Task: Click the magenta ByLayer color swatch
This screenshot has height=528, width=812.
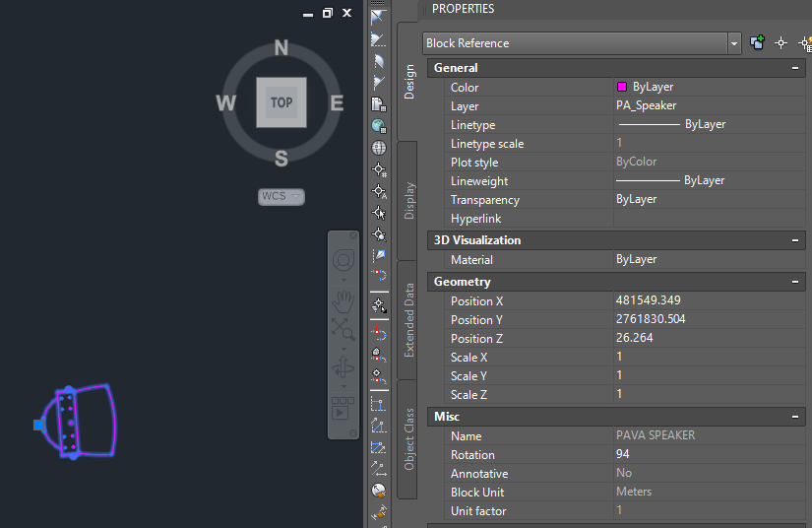Action: (x=622, y=87)
